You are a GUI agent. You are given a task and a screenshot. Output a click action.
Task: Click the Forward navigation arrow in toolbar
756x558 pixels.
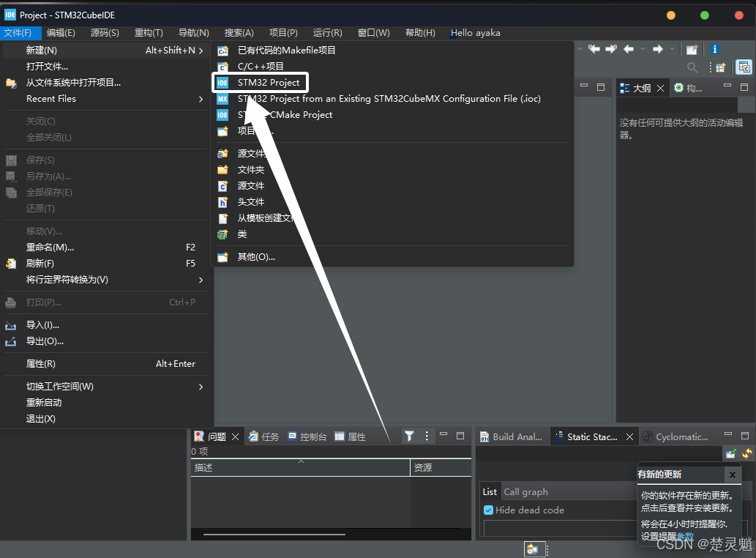pyautogui.click(x=658, y=49)
